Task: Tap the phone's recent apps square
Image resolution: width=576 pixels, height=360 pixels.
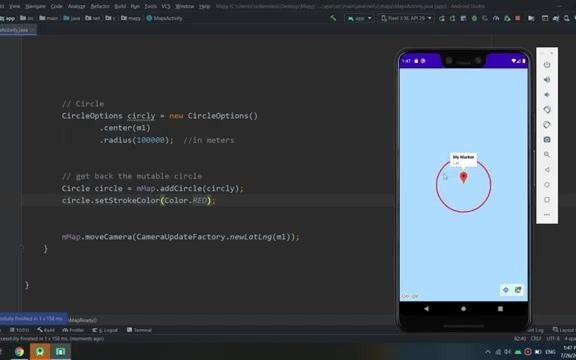Action: pos(500,309)
